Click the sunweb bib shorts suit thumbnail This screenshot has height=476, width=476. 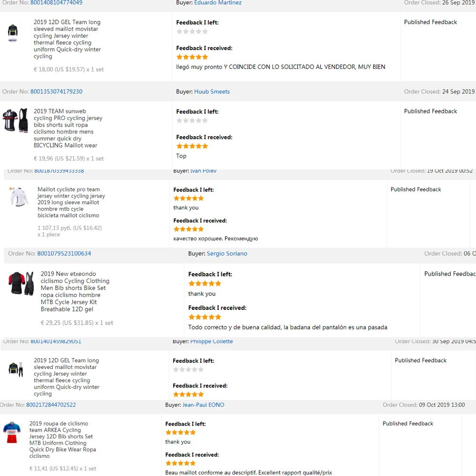point(15,120)
